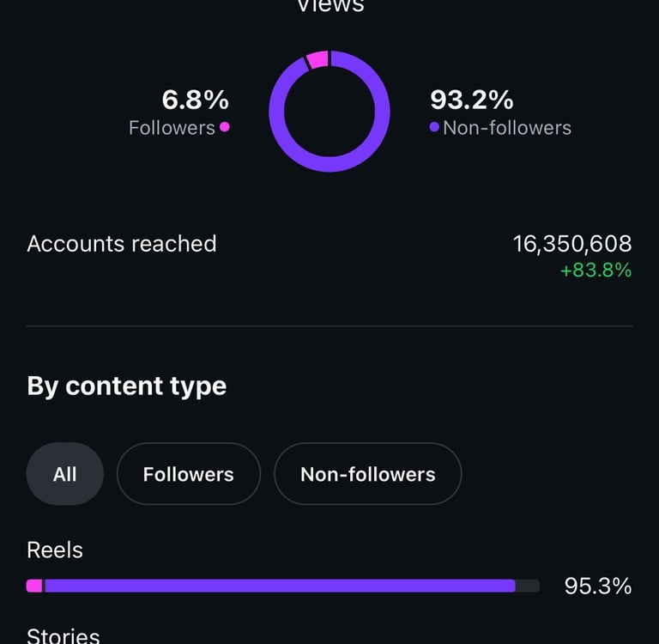Click the purple portion of the Reels bar
659x644 pixels.
click(x=279, y=586)
